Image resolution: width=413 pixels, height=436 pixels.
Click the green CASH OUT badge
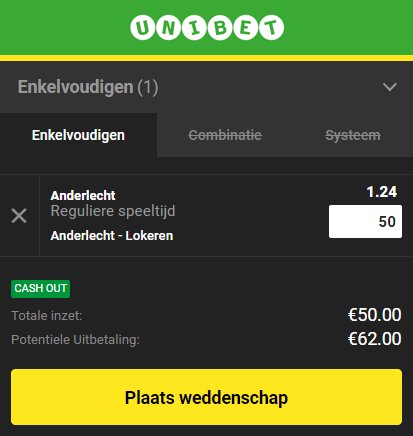point(40,289)
